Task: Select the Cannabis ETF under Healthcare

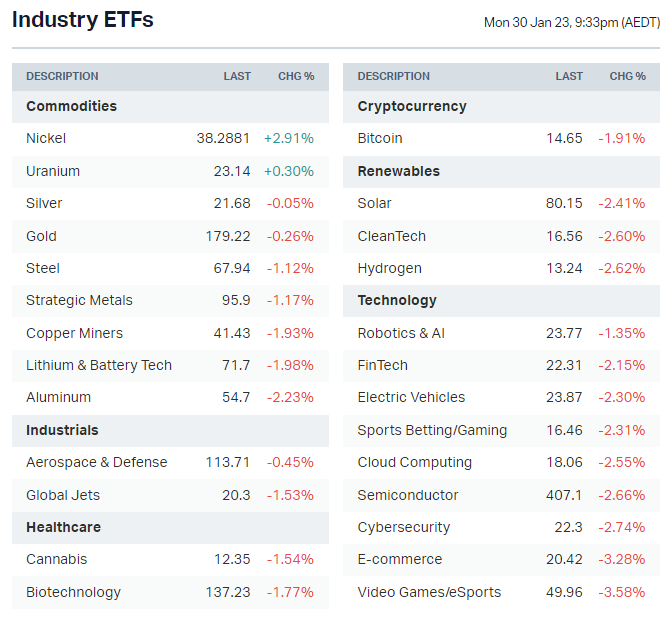Action: pos(56,559)
